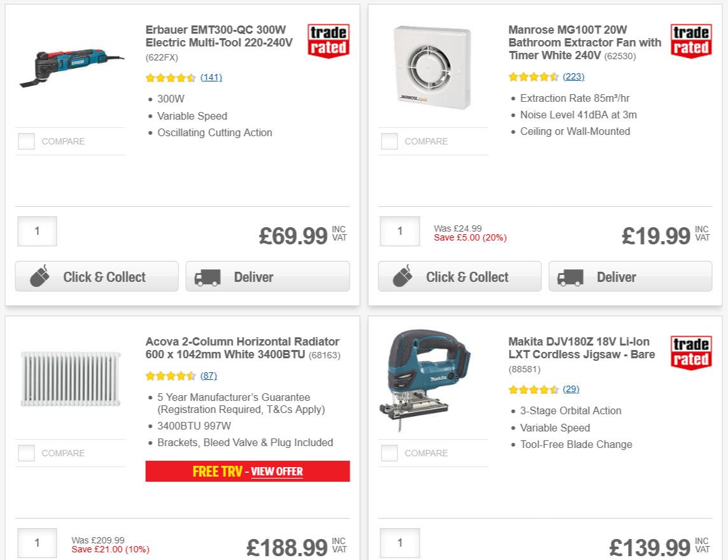The height and width of the screenshot is (560, 728).
Task: Tick Compare on the Acova radiator
Action: 26,452
